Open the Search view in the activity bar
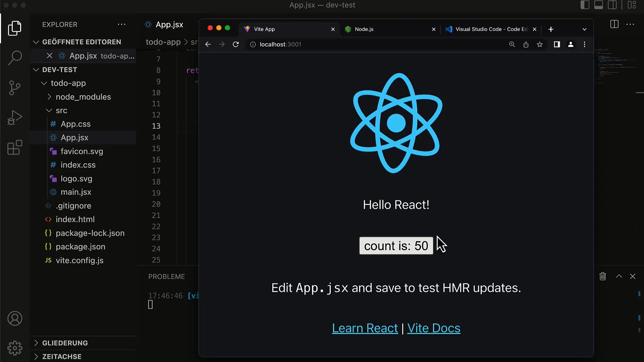The image size is (644, 362). pos(15,58)
